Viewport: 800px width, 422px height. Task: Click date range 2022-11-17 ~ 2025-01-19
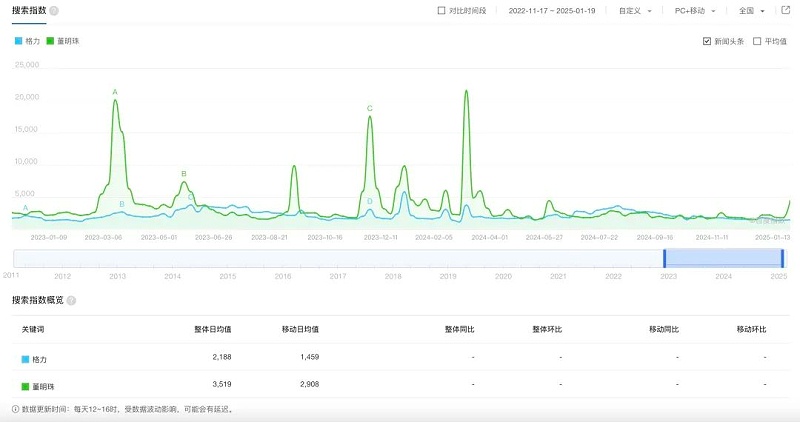click(552, 11)
